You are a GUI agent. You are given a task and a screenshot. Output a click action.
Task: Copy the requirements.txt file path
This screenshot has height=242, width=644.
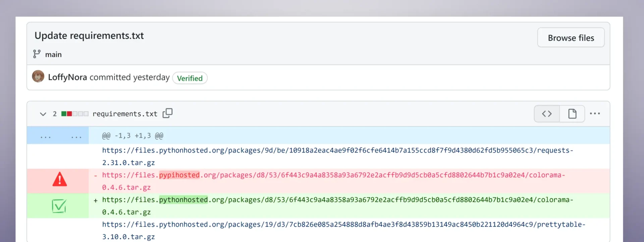tap(167, 113)
